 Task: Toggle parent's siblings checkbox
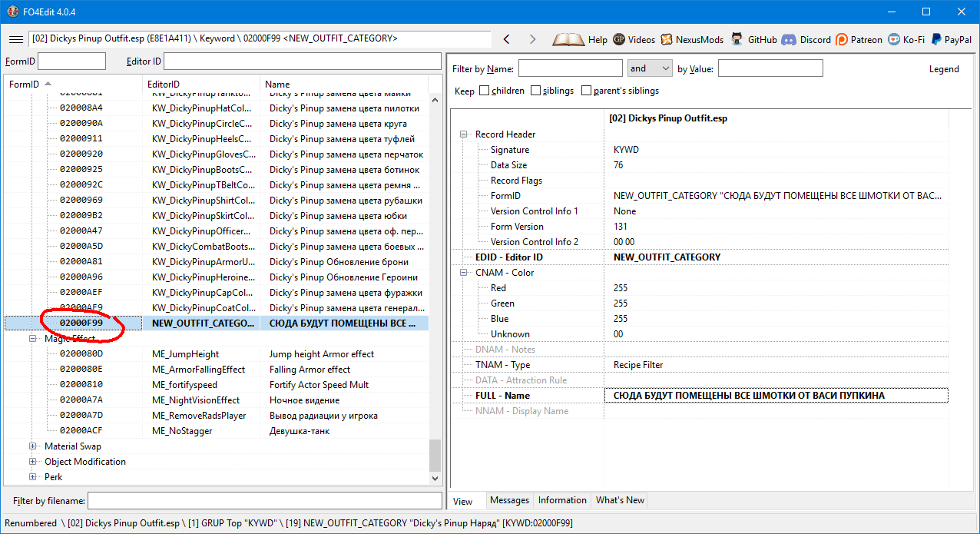pyautogui.click(x=587, y=91)
